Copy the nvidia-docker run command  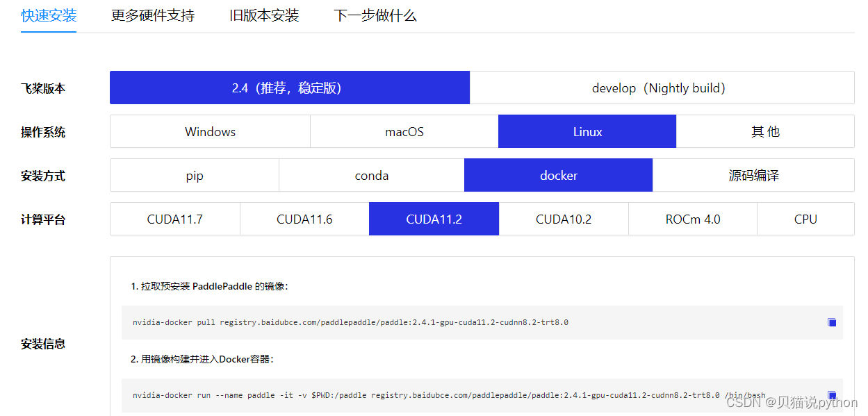[x=832, y=394]
